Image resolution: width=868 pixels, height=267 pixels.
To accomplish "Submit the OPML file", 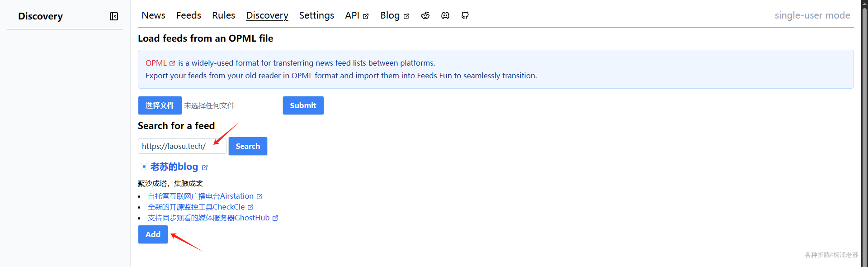I will click(303, 105).
